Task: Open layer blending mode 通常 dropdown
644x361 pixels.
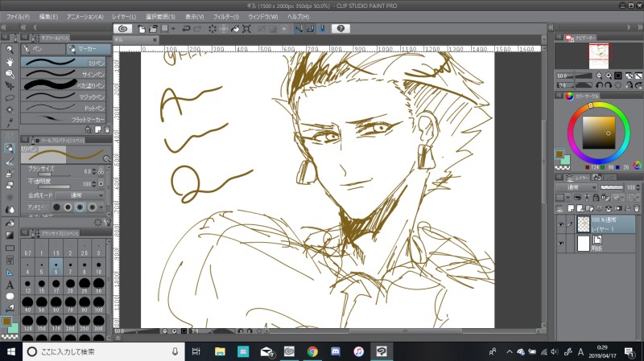Action: click(576, 187)
